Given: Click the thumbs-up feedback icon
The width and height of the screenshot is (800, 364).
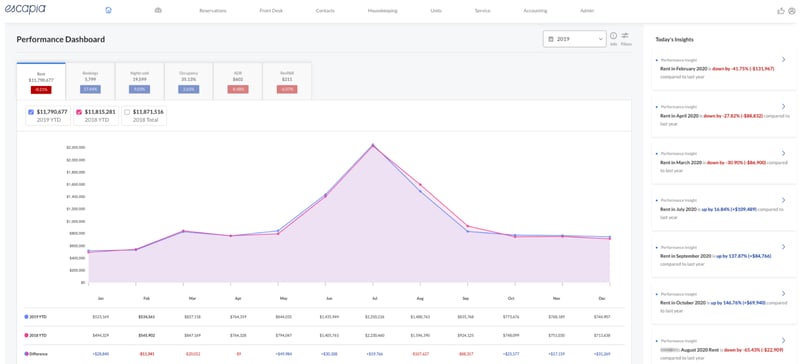Looking at the screenshot, I should (780, 11).
